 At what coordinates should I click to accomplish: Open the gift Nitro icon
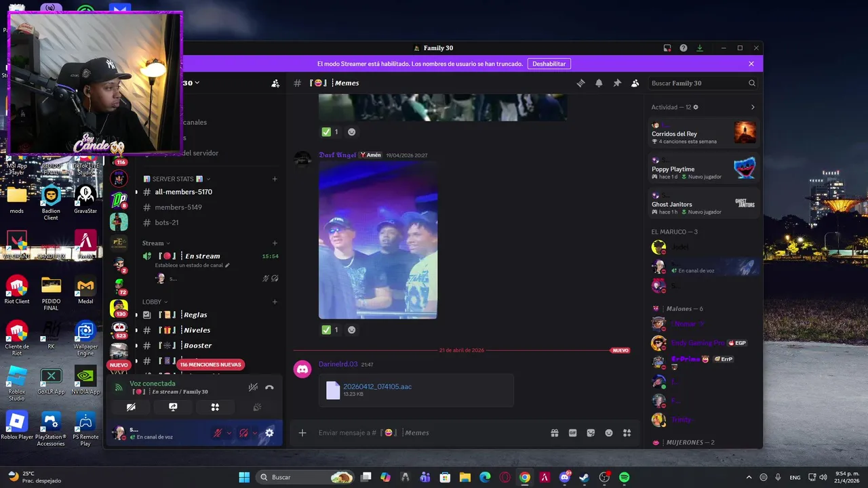pos(554,433)
